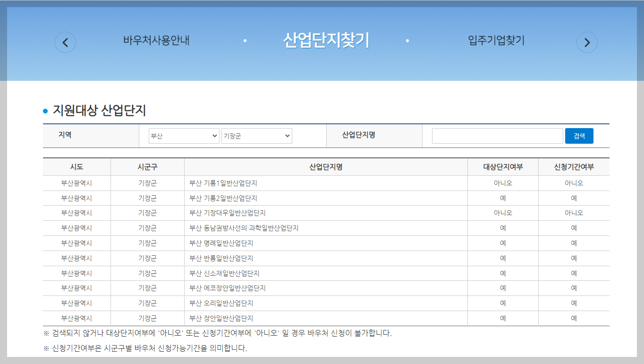
Task: Click the right carousel arrow icon
Action: tap(587, 42)
